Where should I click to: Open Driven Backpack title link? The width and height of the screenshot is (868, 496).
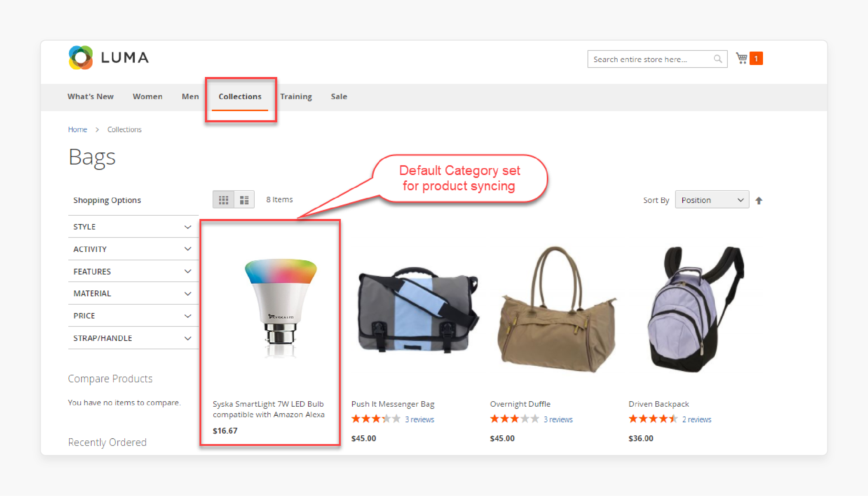coord(659,404)
